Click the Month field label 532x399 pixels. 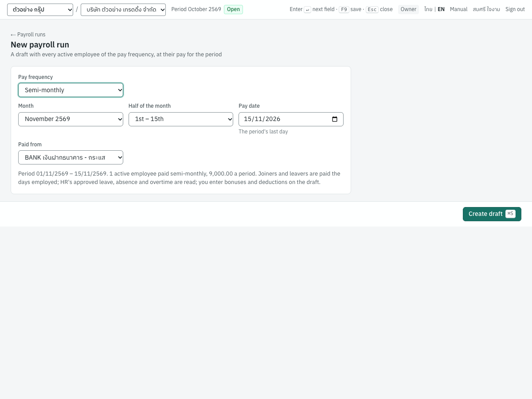click(26, 106)
